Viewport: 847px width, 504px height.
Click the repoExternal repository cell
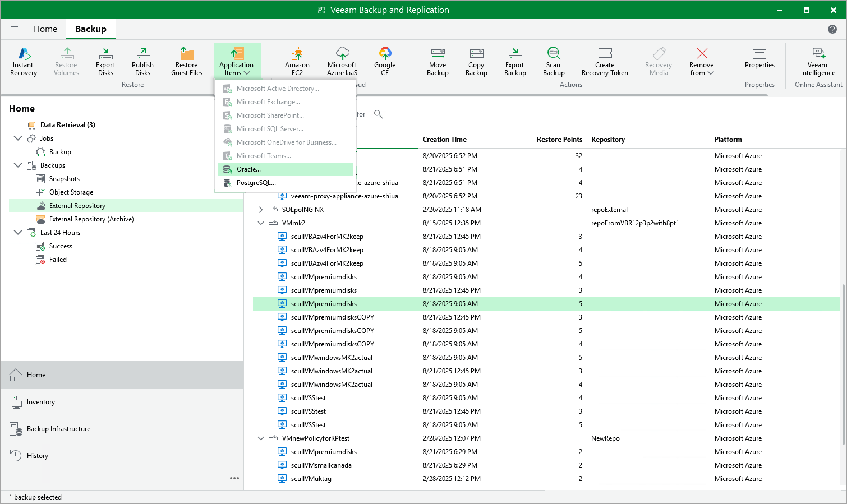[609, 210]
